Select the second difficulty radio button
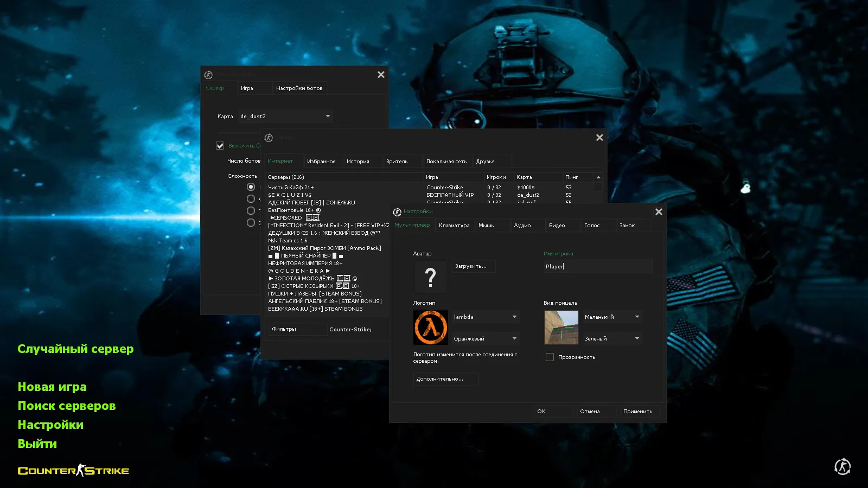This screenshot has height=488, width=868. click(x=251, y=199)
